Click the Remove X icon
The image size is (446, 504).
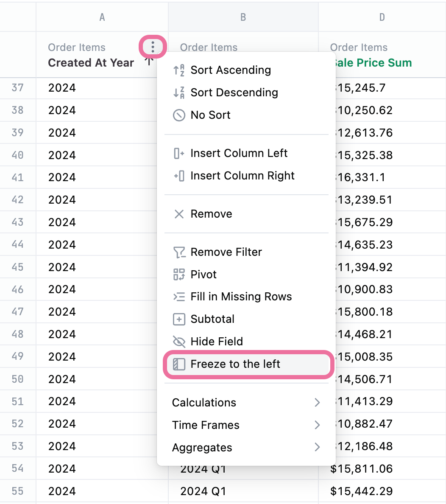click(x=179, y=214)
